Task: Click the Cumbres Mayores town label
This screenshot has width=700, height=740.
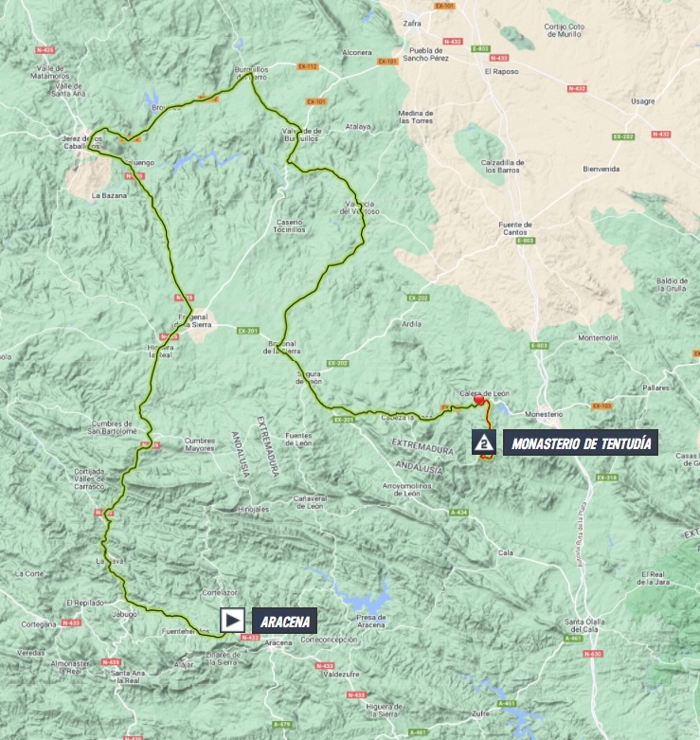Action: (x=200, y=444)
